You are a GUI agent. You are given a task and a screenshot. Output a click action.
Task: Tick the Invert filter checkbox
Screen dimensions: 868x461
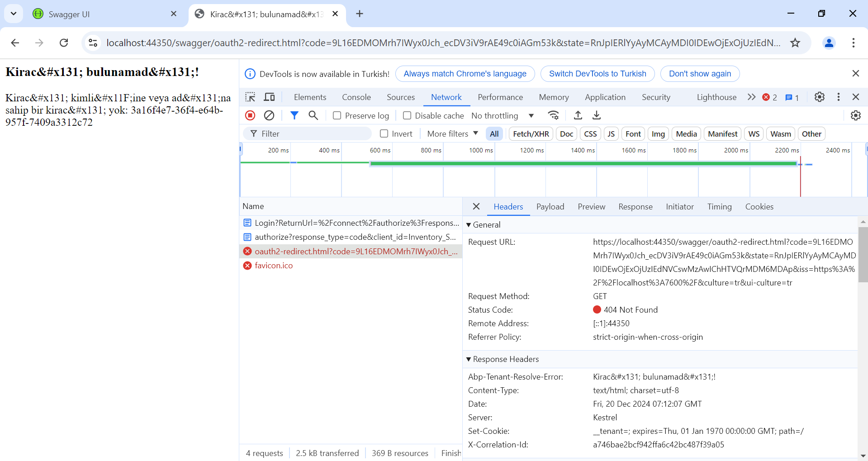tap(384, 133)
